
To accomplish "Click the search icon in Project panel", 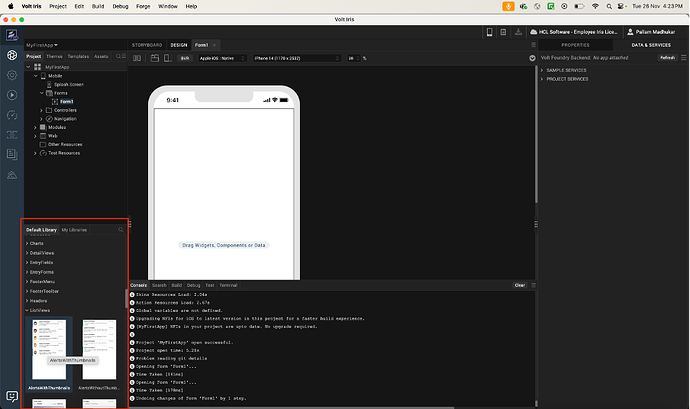I will (x=118, y=56).
